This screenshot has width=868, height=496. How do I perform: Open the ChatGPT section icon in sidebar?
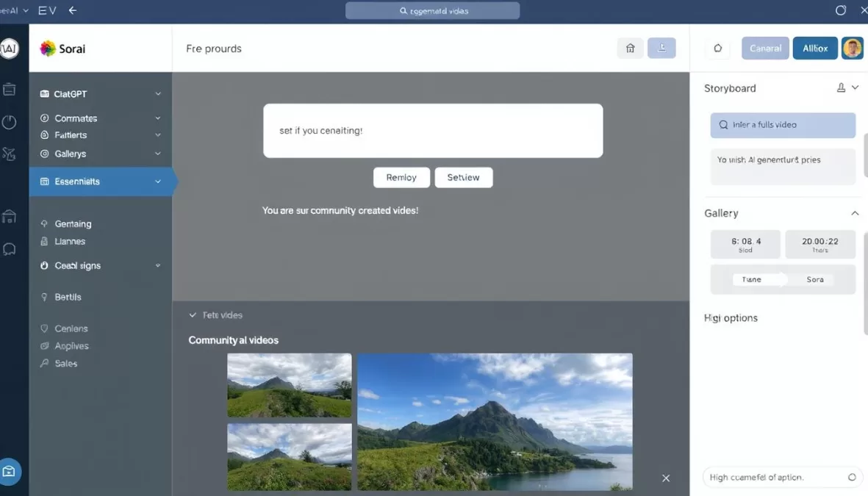46,93
